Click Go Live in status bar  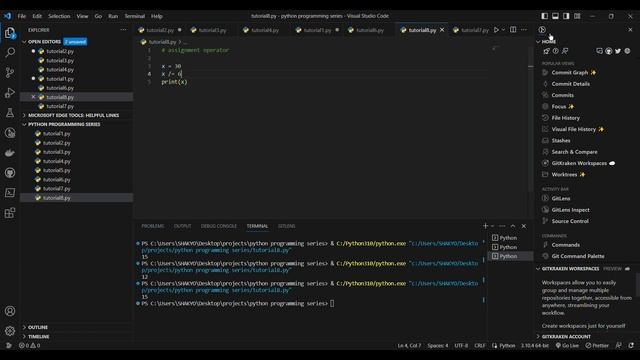click(567, 345)
